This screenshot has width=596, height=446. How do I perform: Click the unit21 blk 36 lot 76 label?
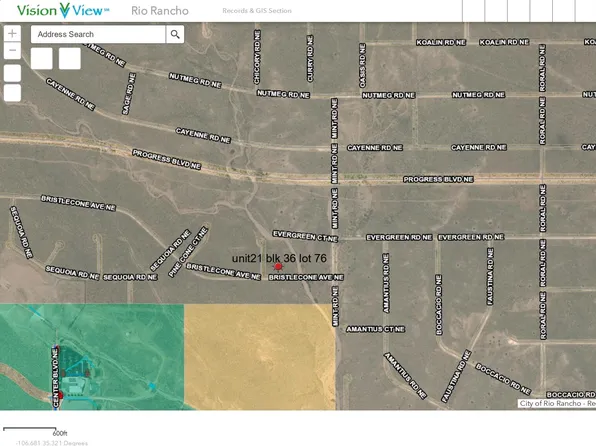coord(279,258)
